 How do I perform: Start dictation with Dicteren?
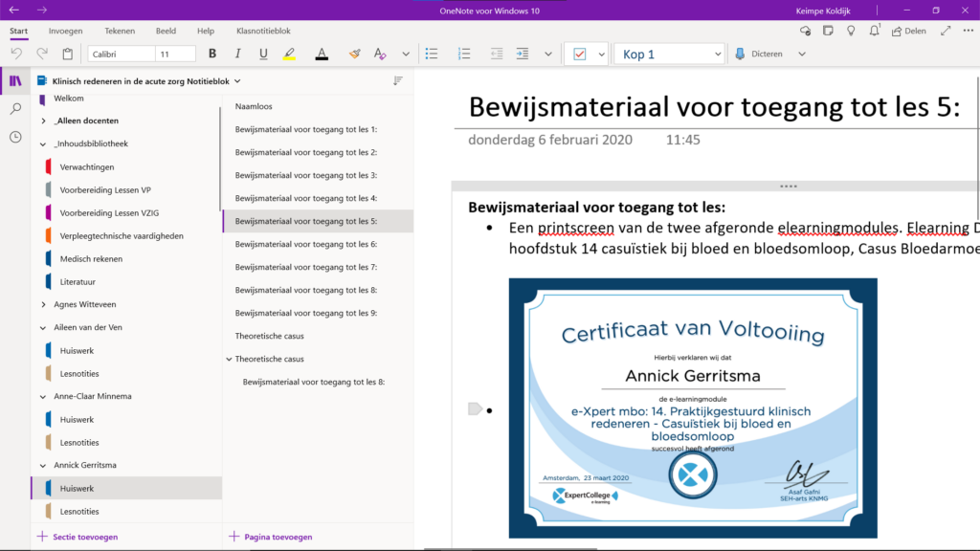(x=760, y=54)
